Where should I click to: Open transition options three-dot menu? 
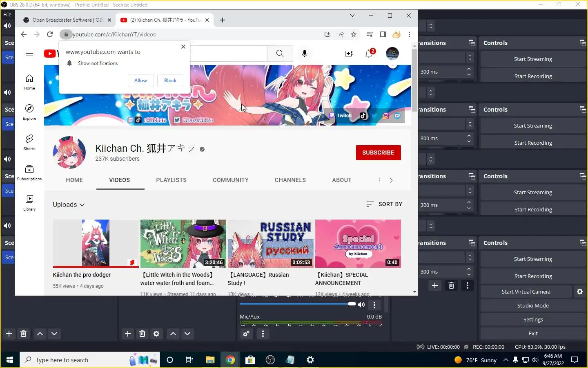[x=468, y=285]
